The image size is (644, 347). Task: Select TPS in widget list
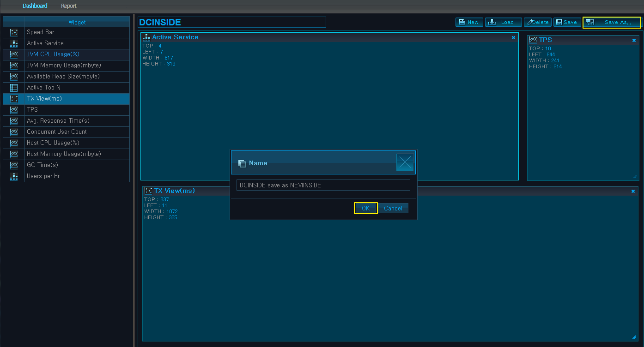point(67,110)
